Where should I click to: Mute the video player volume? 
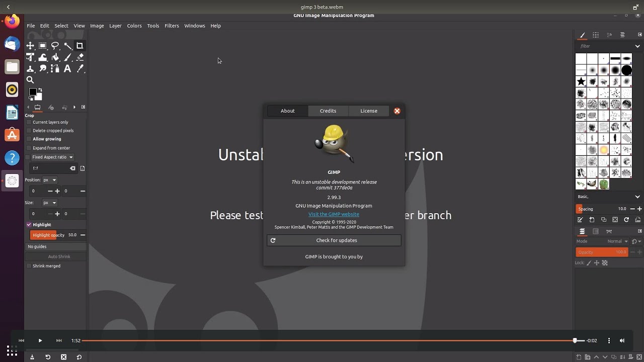point(622,340)
